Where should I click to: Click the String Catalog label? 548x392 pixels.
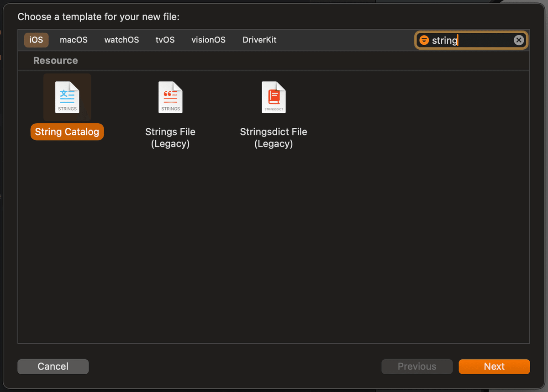point(67,132)
